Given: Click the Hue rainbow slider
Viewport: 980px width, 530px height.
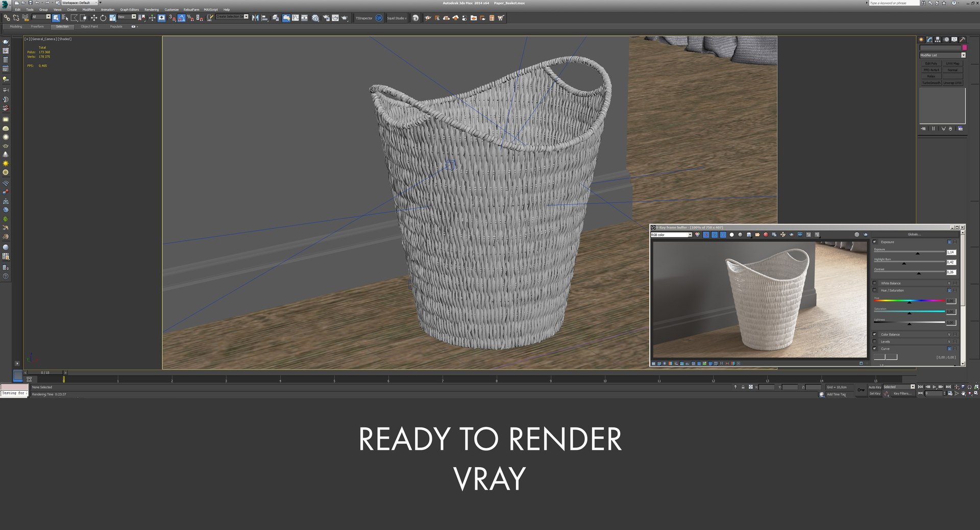Looking at the screenshot, I should [909, 300].
